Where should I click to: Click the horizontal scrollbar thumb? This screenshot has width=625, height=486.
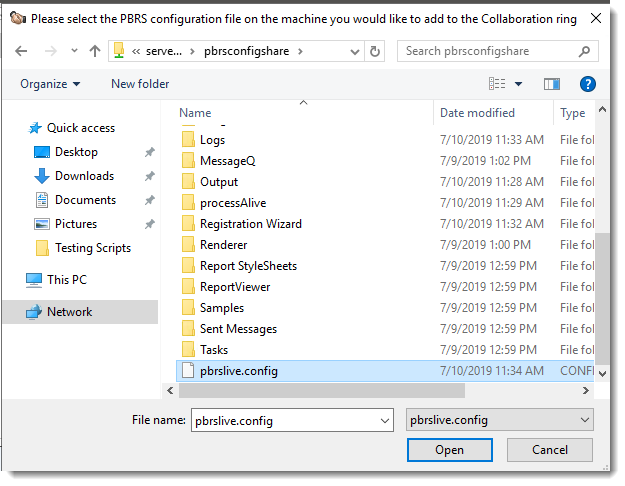(x=322, y=390)
